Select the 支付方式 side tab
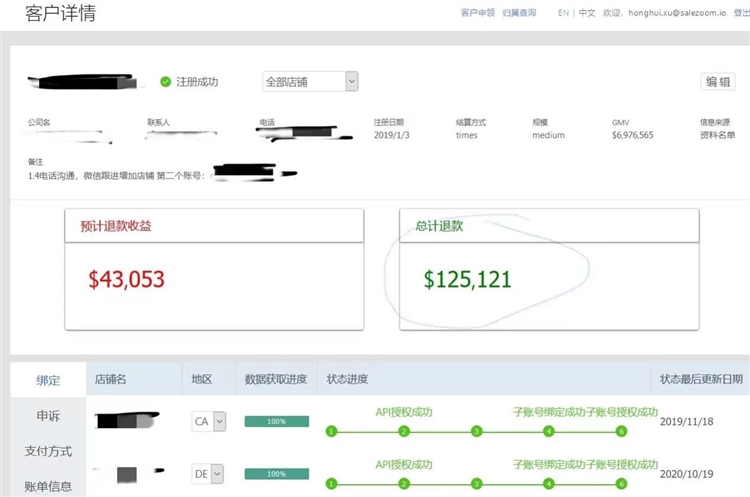This screenshot has width=750, height=497. [48, 451]
